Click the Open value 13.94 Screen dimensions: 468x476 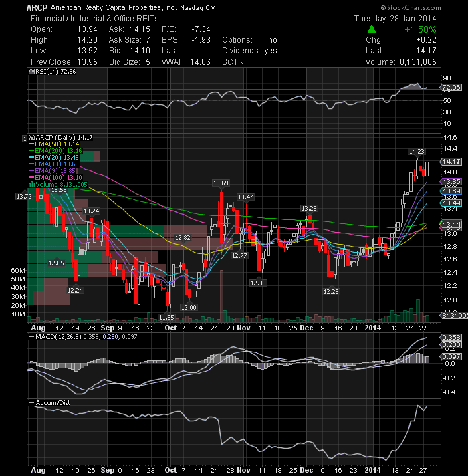(87, 29)
